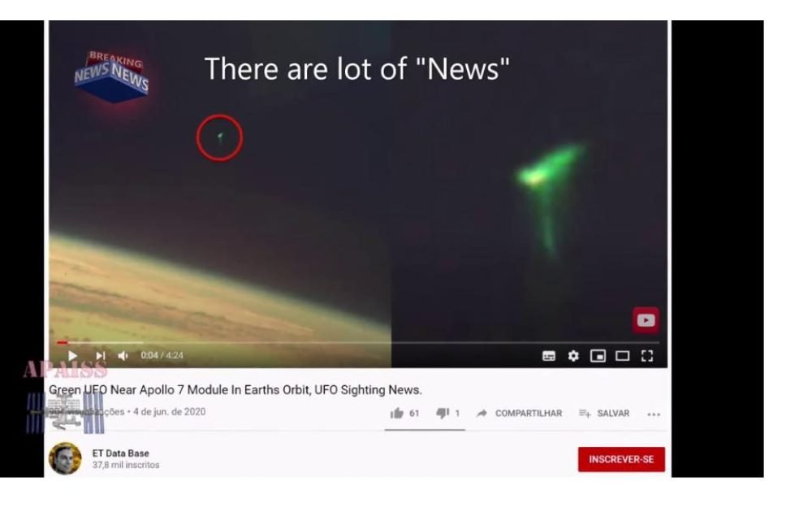Enter fullscreen mode
812x508 pixels.
point(647,356)
